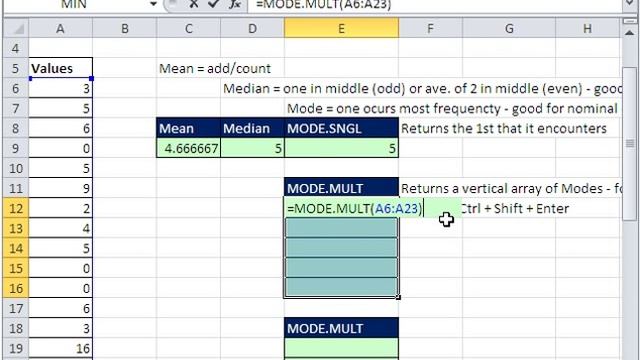Open Insert Function fx dialog

pos(234,4)
